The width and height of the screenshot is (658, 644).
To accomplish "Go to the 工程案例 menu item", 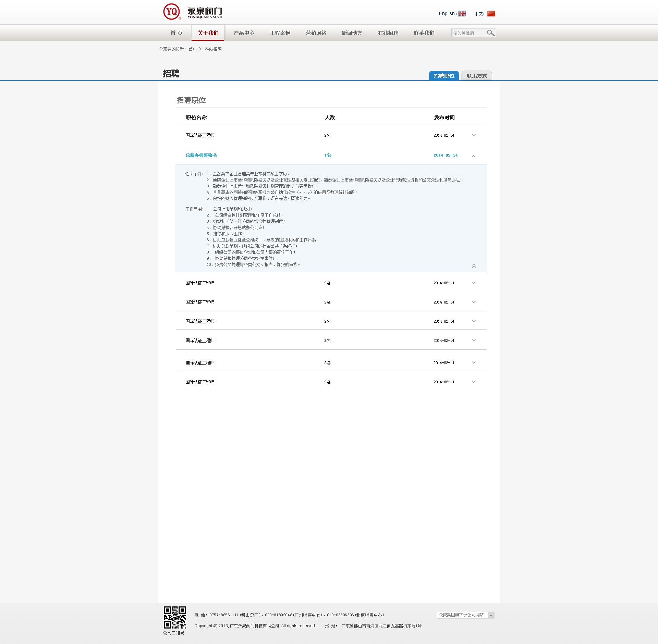I will (280, 33).
